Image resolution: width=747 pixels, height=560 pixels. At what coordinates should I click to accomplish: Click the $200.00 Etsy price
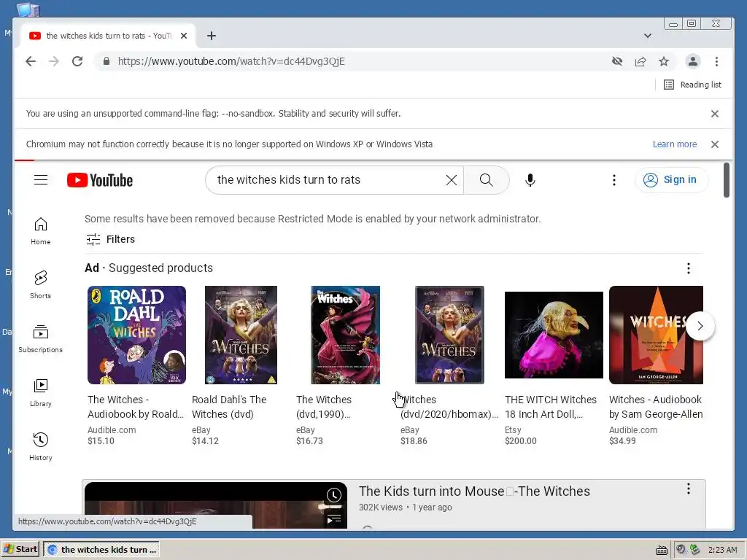[x=521, y=441]
